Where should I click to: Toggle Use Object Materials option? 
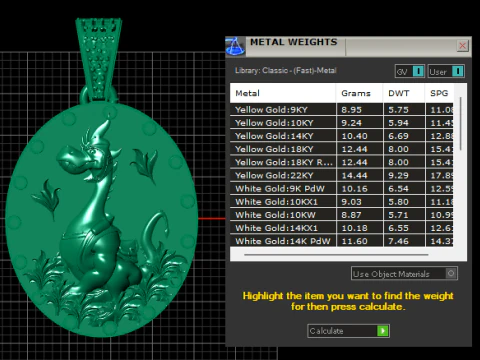pyautogui.click(x=404, y=274)
